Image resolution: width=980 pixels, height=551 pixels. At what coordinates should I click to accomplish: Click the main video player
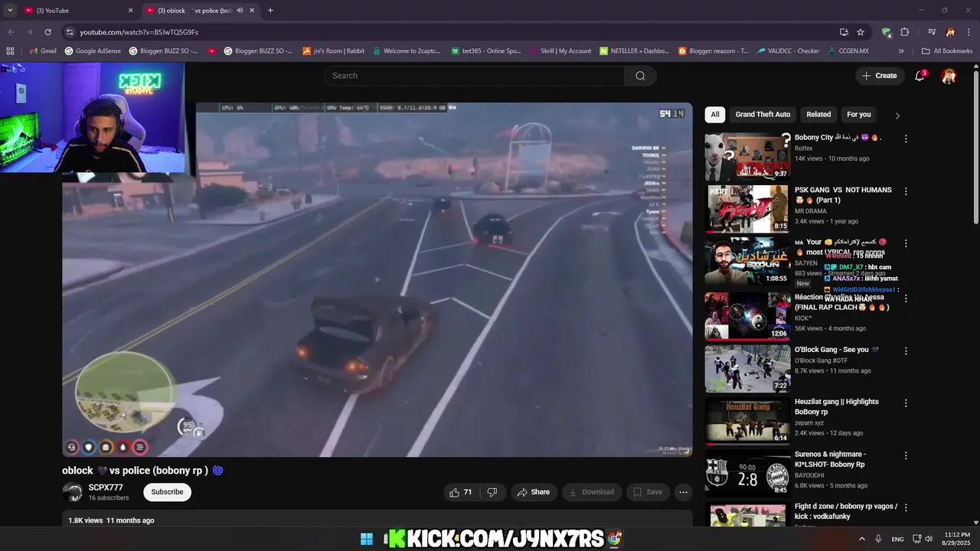(377, 279)
